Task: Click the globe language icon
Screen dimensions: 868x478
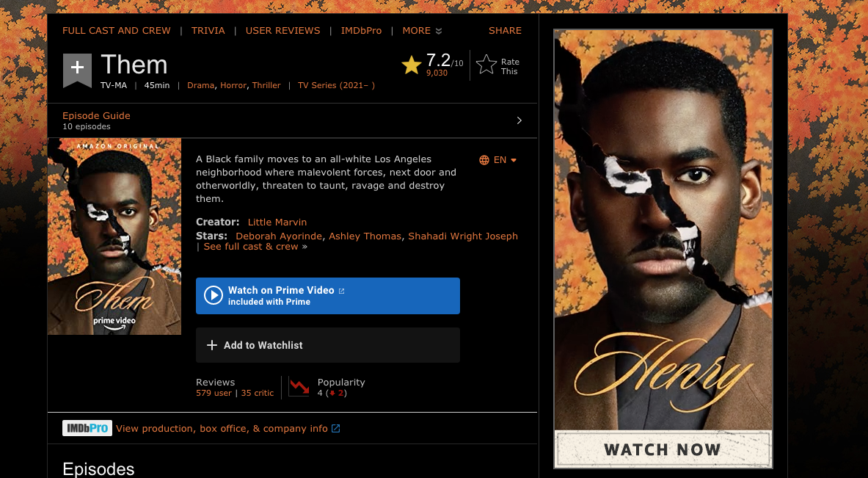Action: coord(484,160)
